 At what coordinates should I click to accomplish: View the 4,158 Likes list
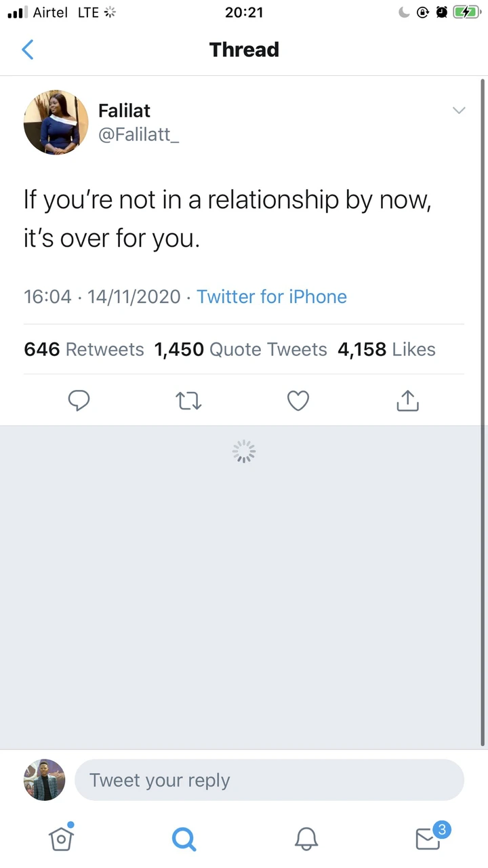tap(386, 349)
